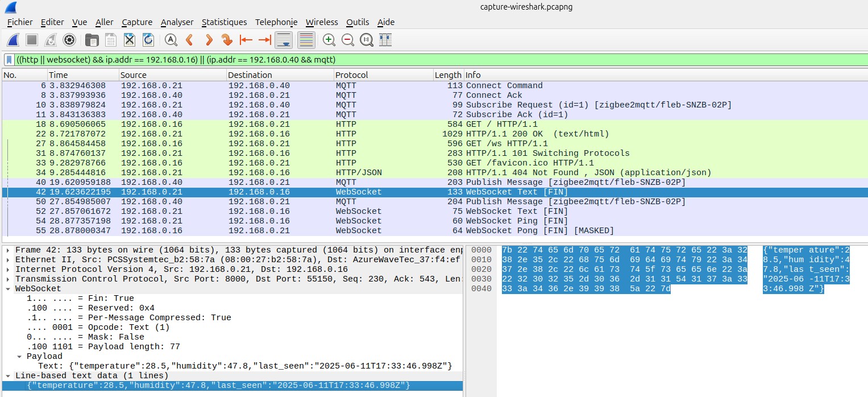The height and width of the screenshot is (397, 868).
Task: Collapse the WebSocket tree node
Action: 7,289
